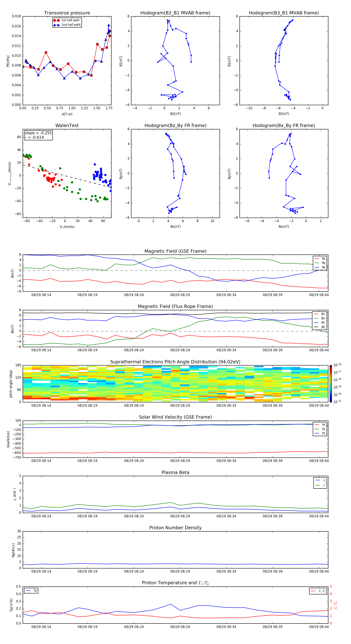Click the Vsw(km/s) axis label
Screen dimensions: 351x644
coord(8,439)
